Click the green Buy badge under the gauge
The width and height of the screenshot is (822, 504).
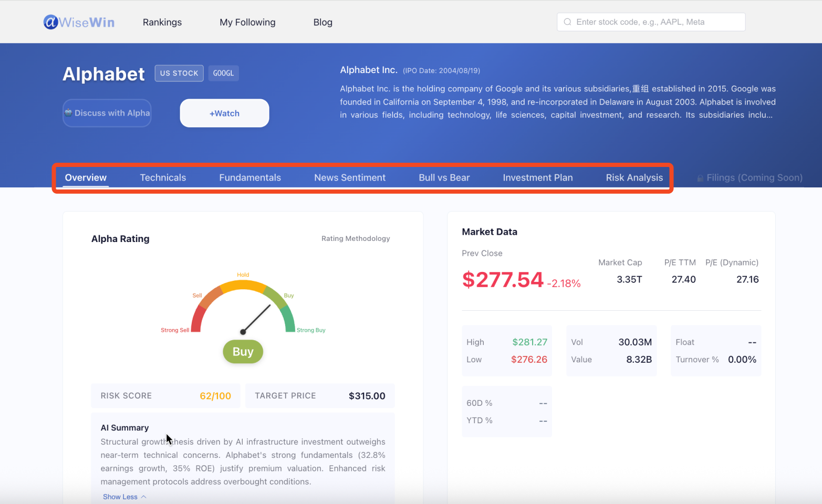243,351
